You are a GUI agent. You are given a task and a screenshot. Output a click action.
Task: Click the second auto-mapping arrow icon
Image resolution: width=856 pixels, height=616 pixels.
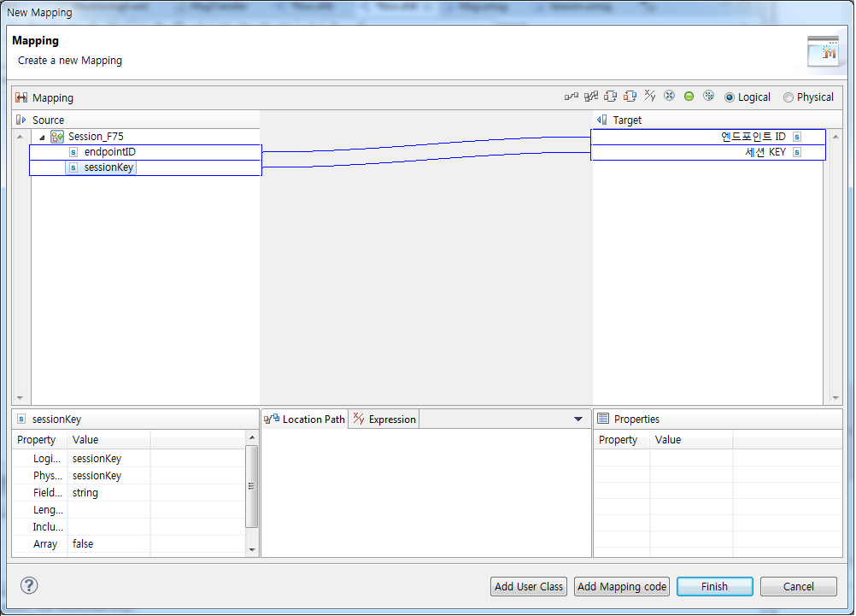click(x=630, y=96)
